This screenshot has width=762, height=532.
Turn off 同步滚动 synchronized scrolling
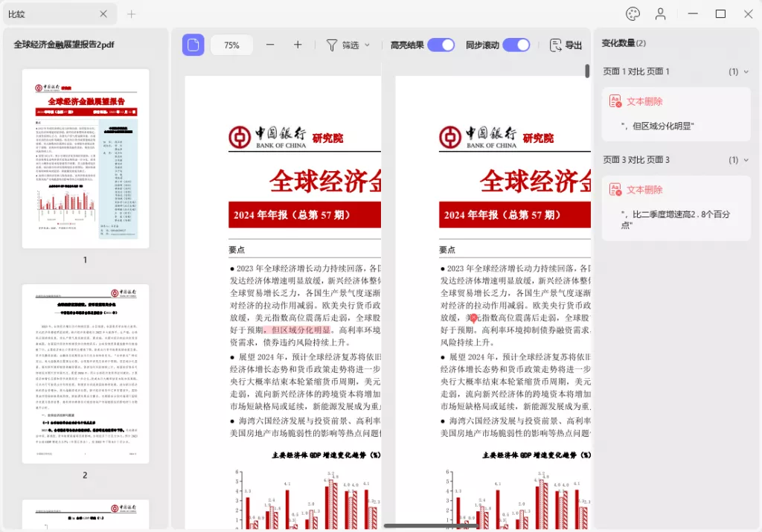point(516,45)
